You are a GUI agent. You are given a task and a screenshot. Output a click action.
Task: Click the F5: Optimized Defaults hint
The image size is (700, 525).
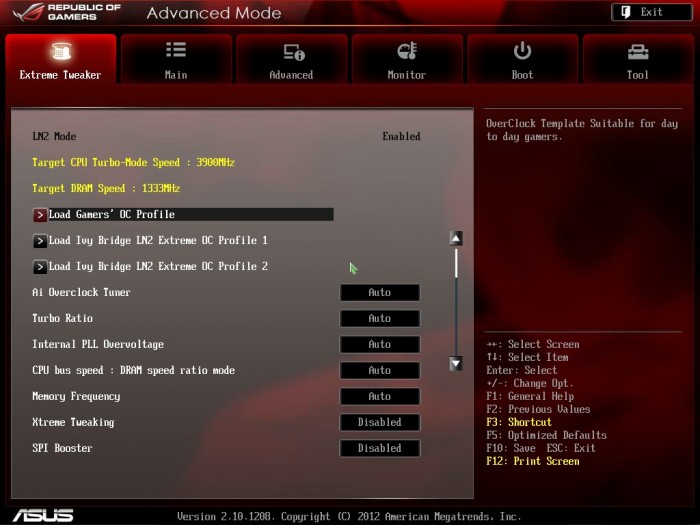546,435
